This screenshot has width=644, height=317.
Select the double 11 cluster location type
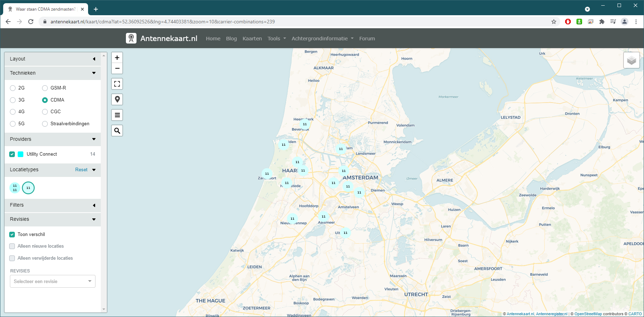coord(15,188)
